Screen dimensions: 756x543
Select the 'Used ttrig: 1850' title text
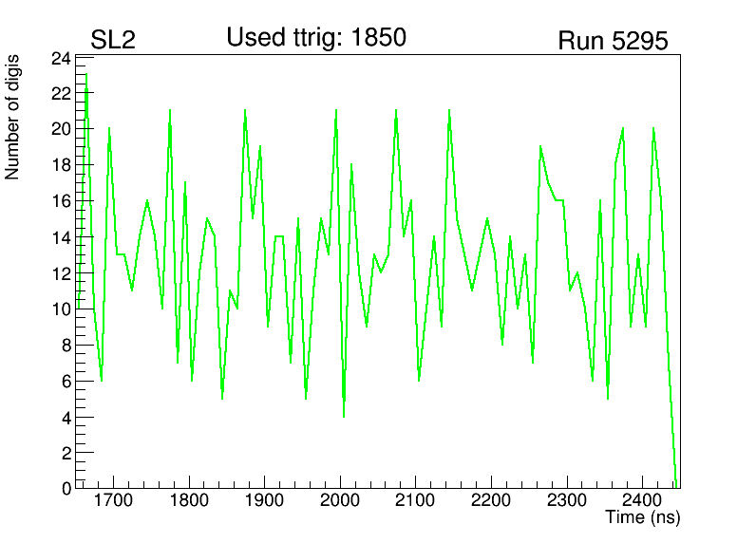tap(315, 38)
